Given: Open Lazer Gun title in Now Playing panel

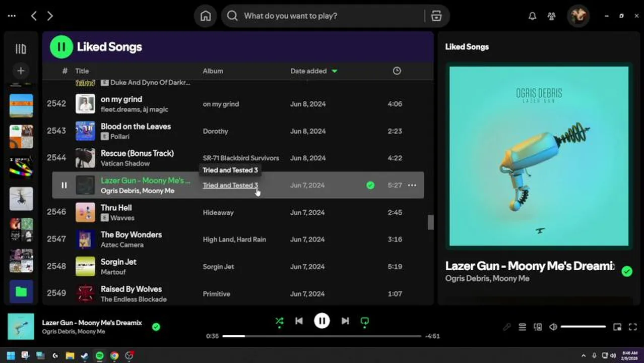Looking at the screenshot, I should click(530, 266).
